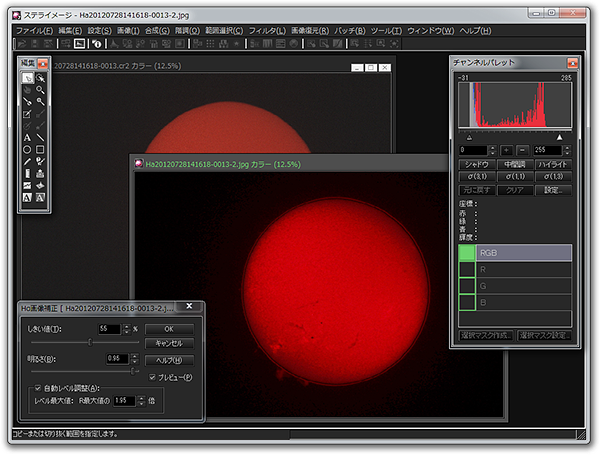The width and height of the screenshot is (600, 455).
Task: Click the しきい値 threshold spinner arrows
Action: click(126, 328)
